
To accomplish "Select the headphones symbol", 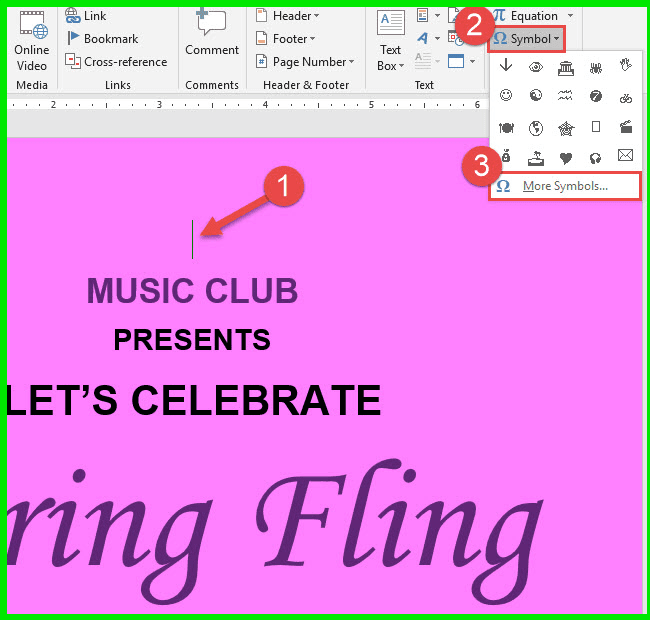I will tap(596, 157).
